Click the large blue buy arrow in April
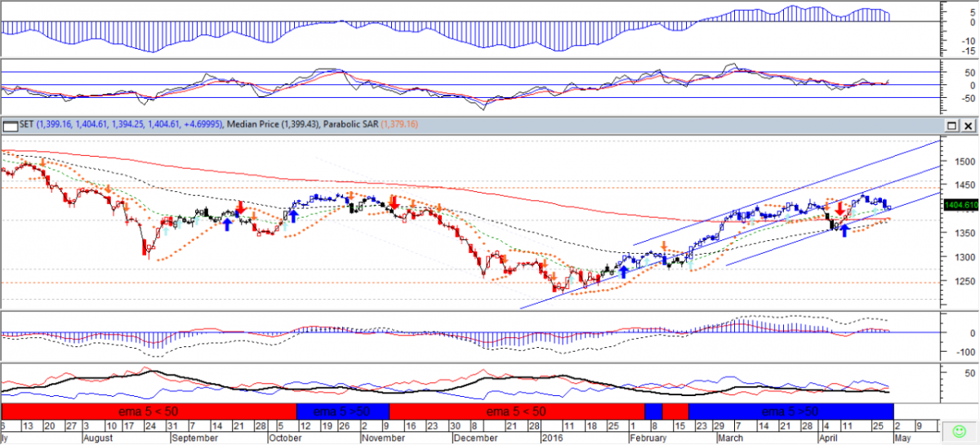This screenshot has height=445, width=980. (844, 231)
